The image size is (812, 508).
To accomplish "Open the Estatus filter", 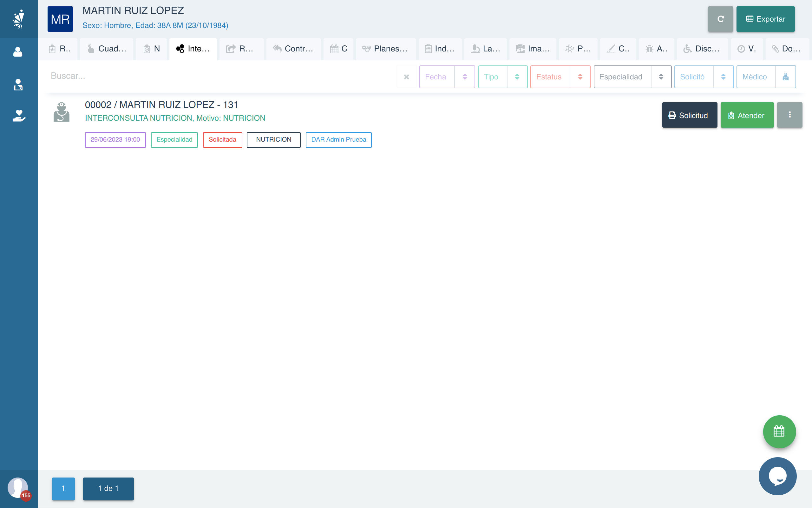I will (x=550, y=77).
